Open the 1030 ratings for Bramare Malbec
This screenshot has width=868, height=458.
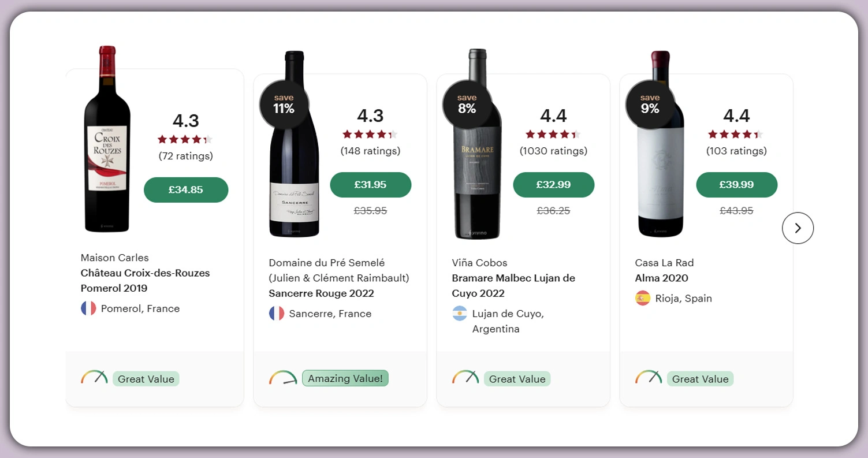[553, 151]
